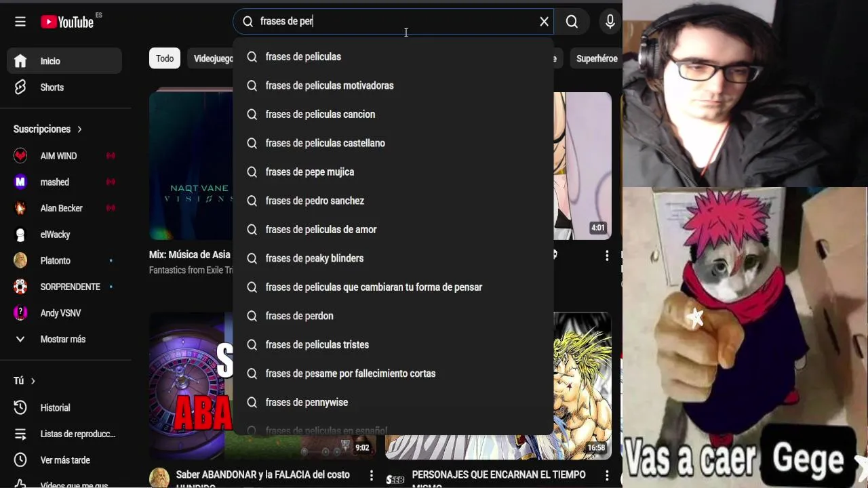The height and width of the screenshot is (488, 868).
Task: Click Shorts sidebar icon
Action: click(x=20, y=87)
